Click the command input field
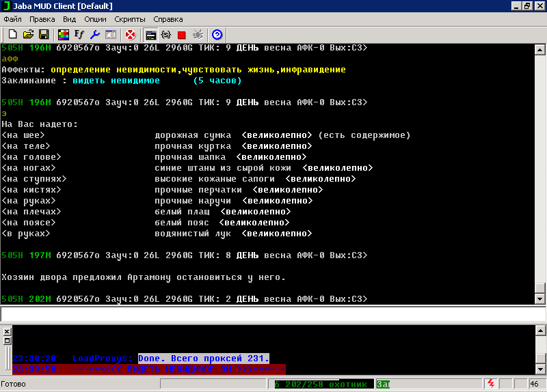The image size is (547, 392). pyautogui.click(x=273, y=314)
